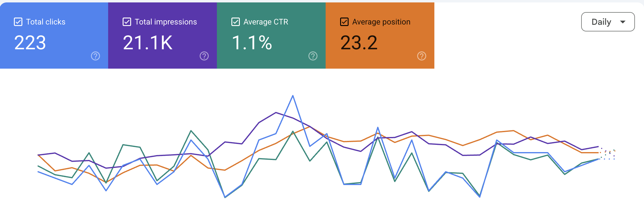Open the Daily granularity dropdown

click(x=608, y=22)
